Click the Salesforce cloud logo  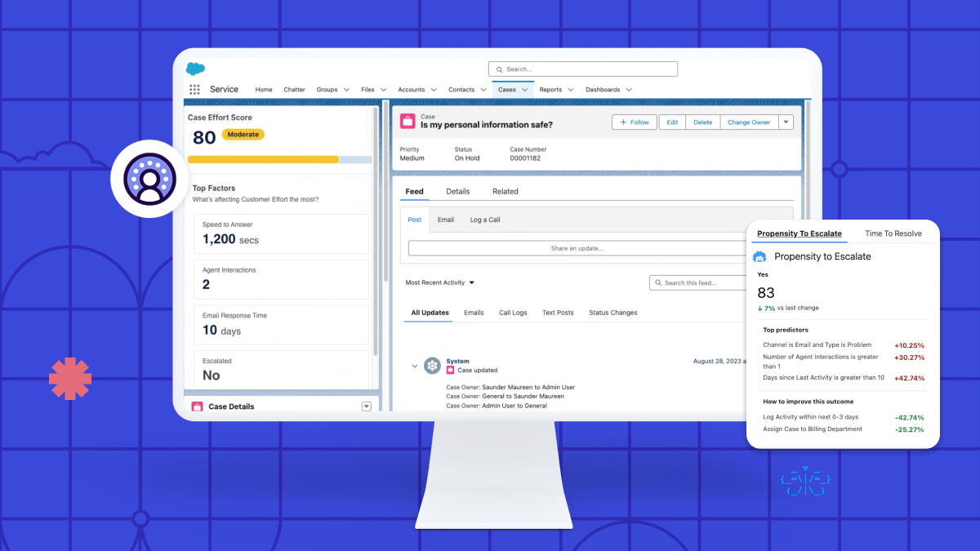194,69
